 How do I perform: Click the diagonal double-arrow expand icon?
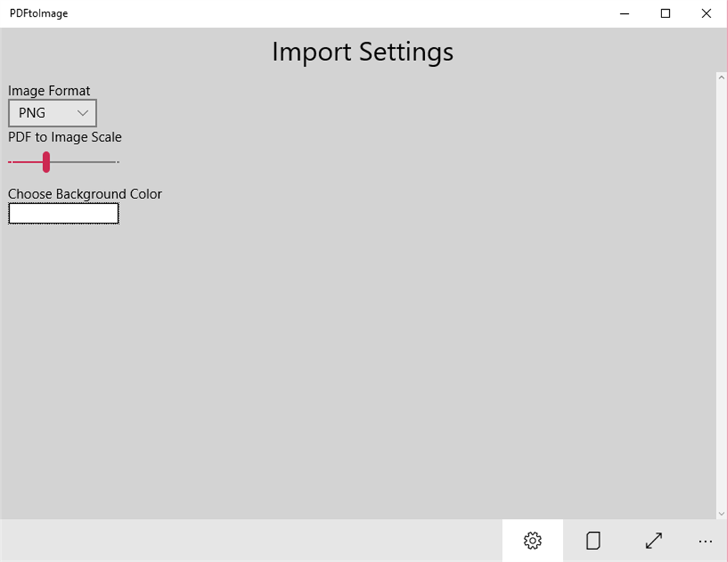(x=654, y=540)
